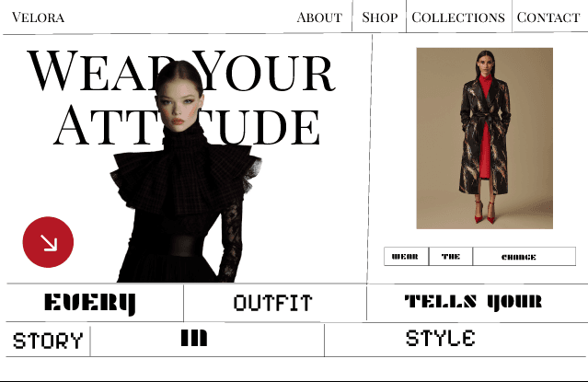The width and height of the screenshot is (588, 382).
Task: Click the hero model's face
Action: click(179, 107)
